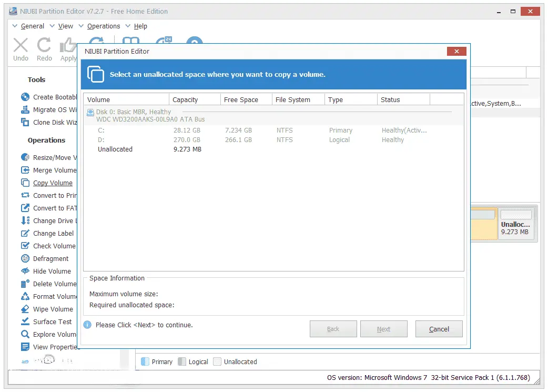Open the View menu
Screen dimensions: 548x392
65,26
